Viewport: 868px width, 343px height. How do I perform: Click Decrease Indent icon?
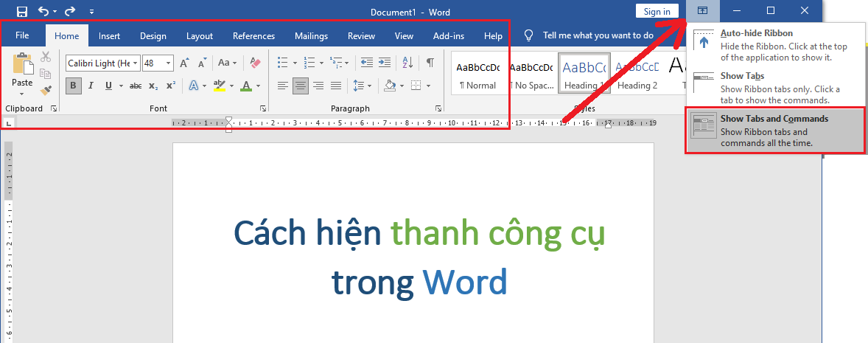[366, 63]
